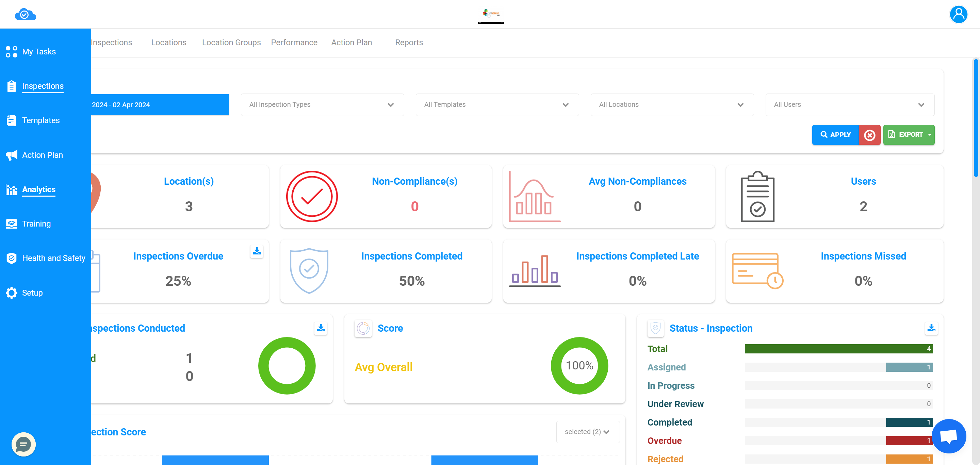980x465 pixels.
Task: Click the Inspections Completed shield icon
Action: tap(309, 271)
